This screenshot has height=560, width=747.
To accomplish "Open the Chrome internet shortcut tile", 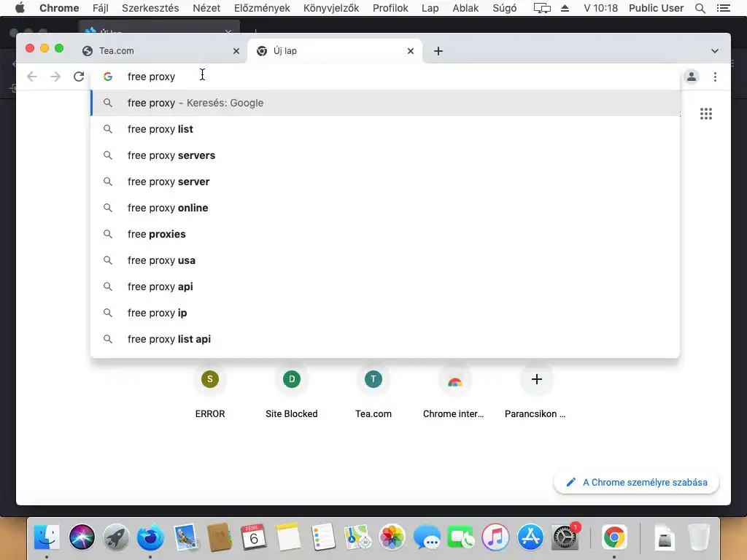I will [455, 391].
